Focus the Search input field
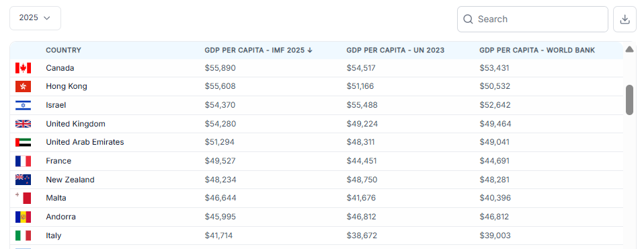The width and height of the screenshot is (644, 249). [x=532, y=20]
